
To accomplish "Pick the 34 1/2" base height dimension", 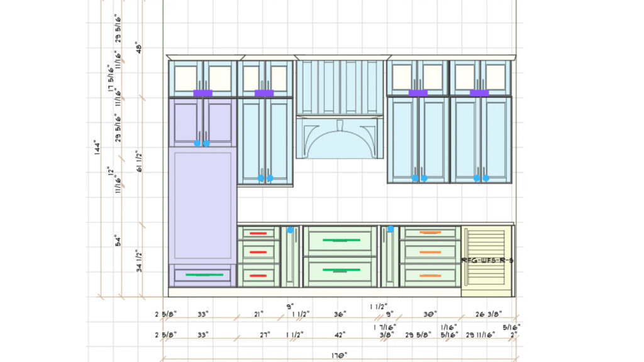I will 139,261.
